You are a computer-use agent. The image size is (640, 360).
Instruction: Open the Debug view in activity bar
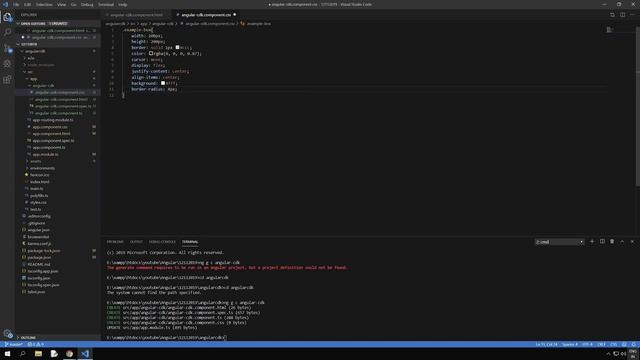coord(7,64)
